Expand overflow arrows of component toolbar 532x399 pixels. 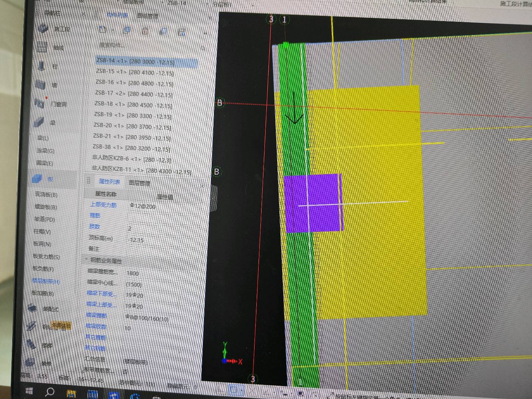click(x=205, y=34)
